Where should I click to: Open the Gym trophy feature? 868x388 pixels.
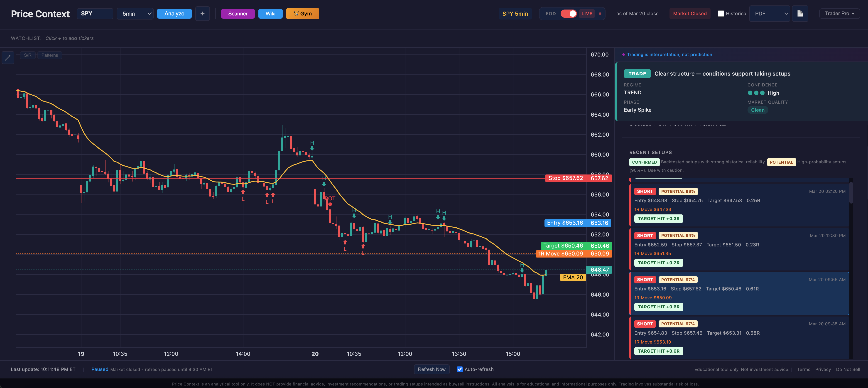pyautogui.click(x=302, y=13)
